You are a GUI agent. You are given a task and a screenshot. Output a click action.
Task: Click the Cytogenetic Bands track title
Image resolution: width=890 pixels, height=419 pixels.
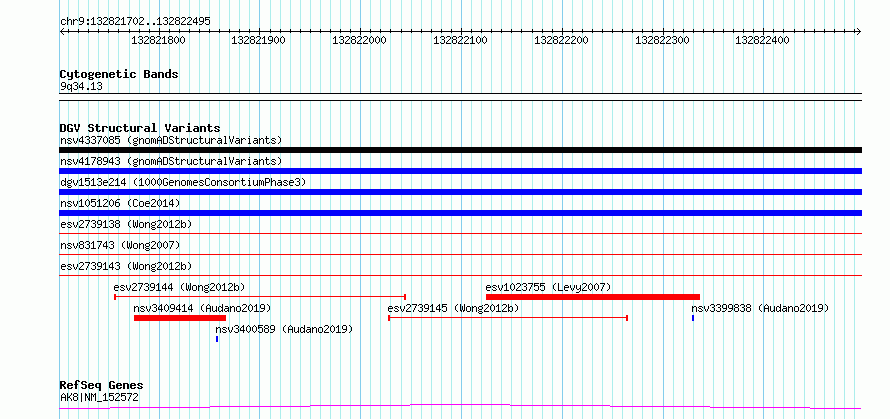[119, 74]
